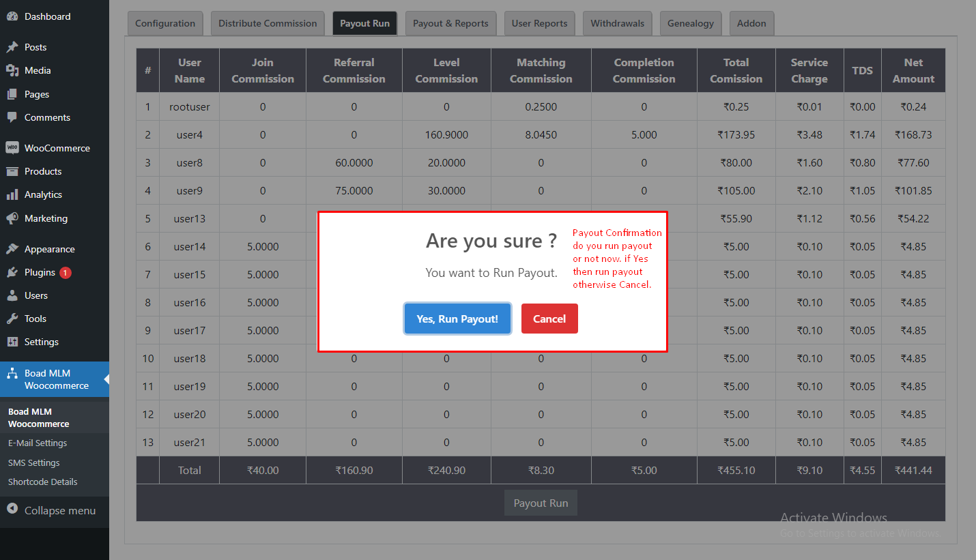This screenshot has height=560, width=976.
Task: View the Genealogy tab
Action: click(690, 23)
